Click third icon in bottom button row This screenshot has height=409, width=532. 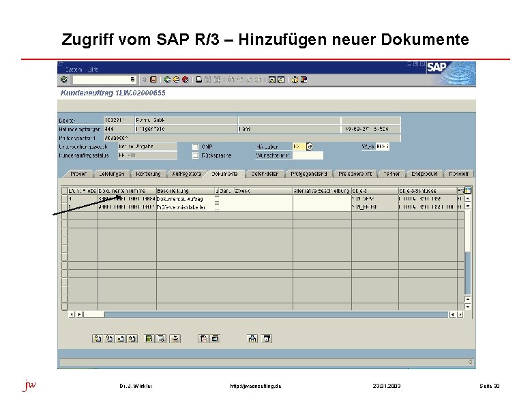click(121, 339)
